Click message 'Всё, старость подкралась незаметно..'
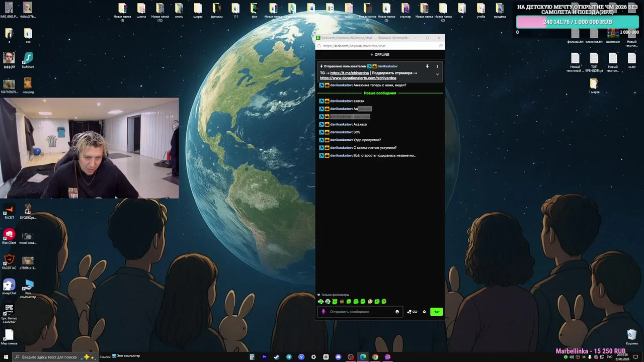Image resolution: width=644 pixels, height=362 pixels. [384, 156]
